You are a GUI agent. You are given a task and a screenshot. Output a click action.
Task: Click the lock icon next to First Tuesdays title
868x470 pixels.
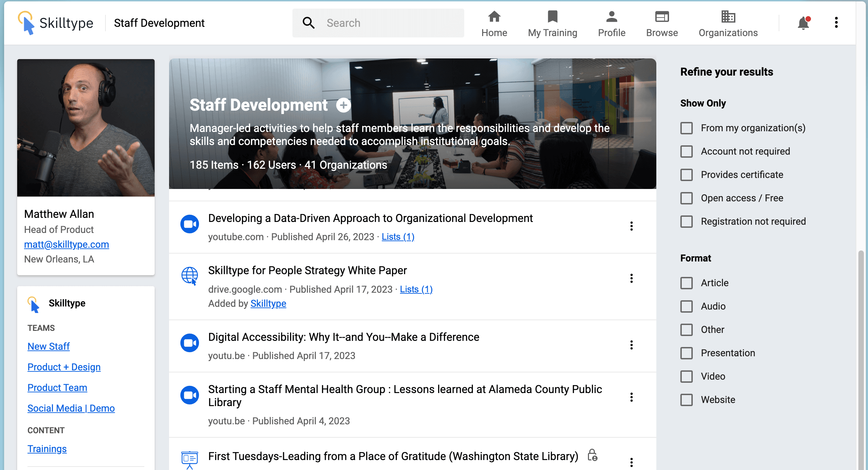592,455
